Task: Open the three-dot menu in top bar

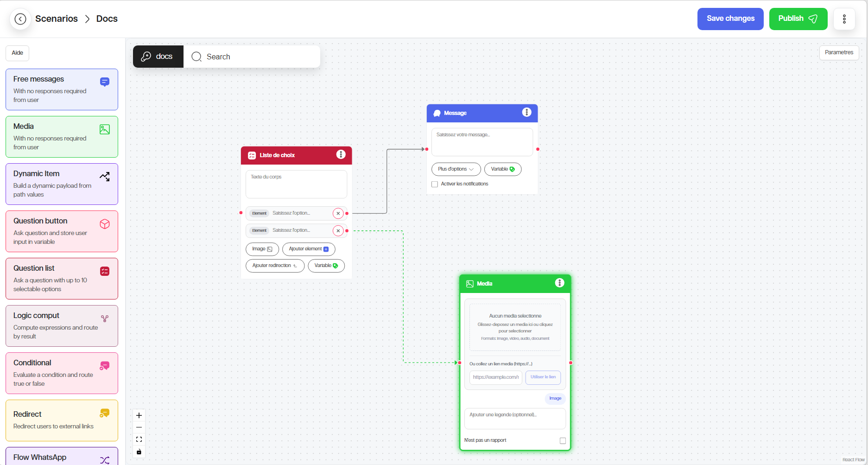Action: click(844, 19)
